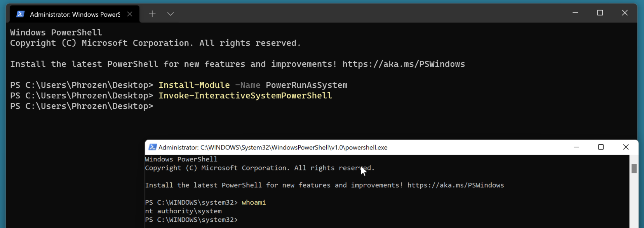Minimize the powershell.exe console window
644x228 pixels.
pyautogui.click(x=576, y=147)
